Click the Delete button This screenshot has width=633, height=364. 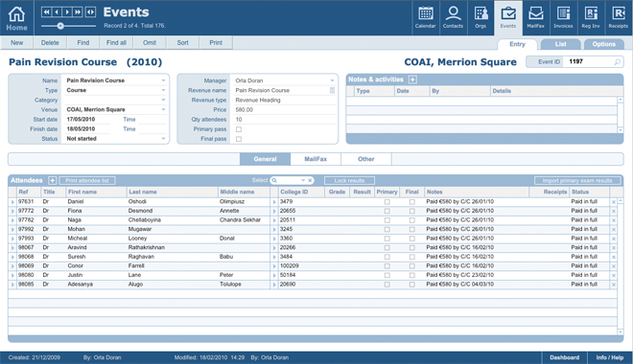(x=50, y=43)
